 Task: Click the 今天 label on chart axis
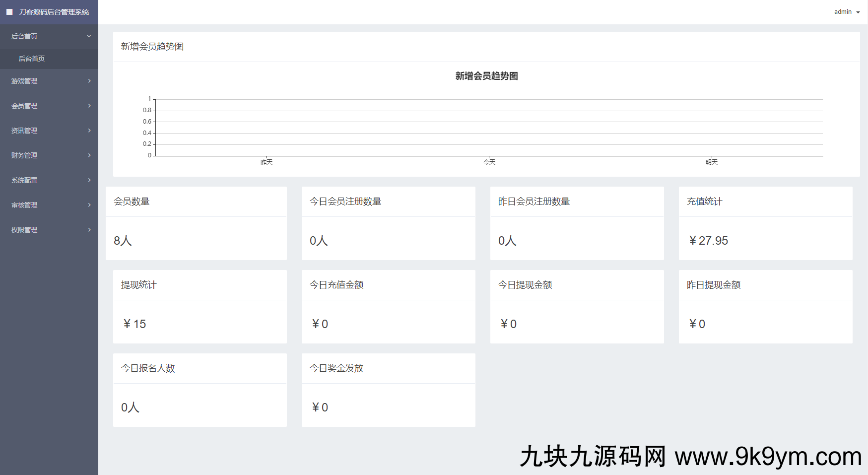489,162
